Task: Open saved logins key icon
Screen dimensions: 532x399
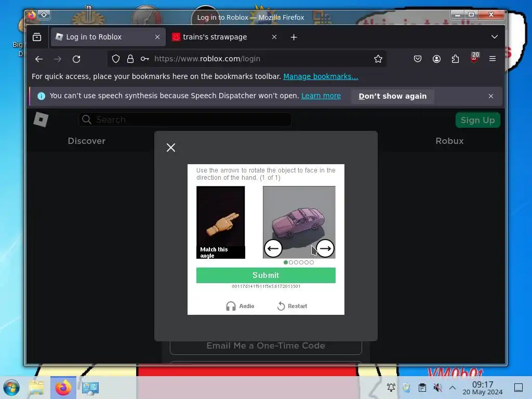Action: click(145, 59)
